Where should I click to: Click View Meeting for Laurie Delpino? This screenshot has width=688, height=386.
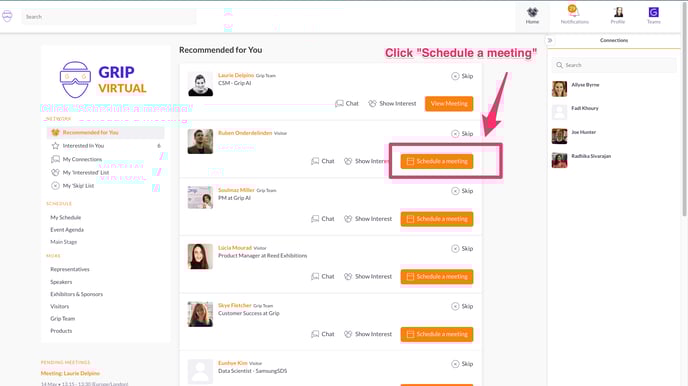click(449, 104)
